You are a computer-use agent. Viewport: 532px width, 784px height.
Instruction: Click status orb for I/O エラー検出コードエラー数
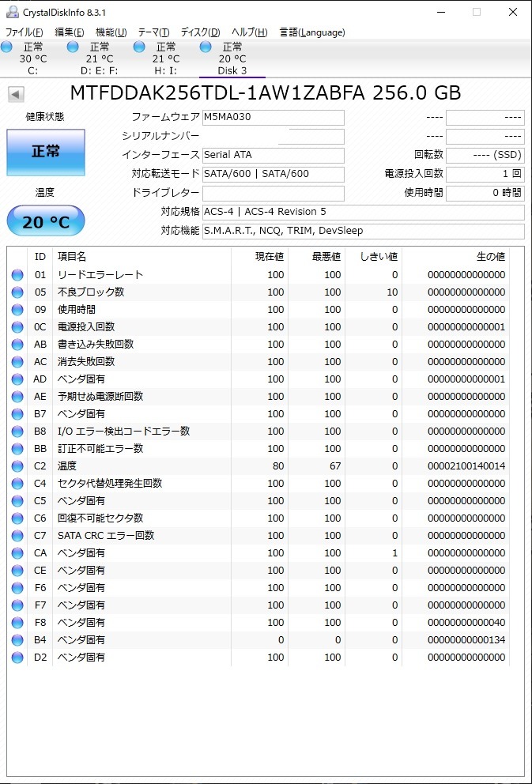coord(17,432)
